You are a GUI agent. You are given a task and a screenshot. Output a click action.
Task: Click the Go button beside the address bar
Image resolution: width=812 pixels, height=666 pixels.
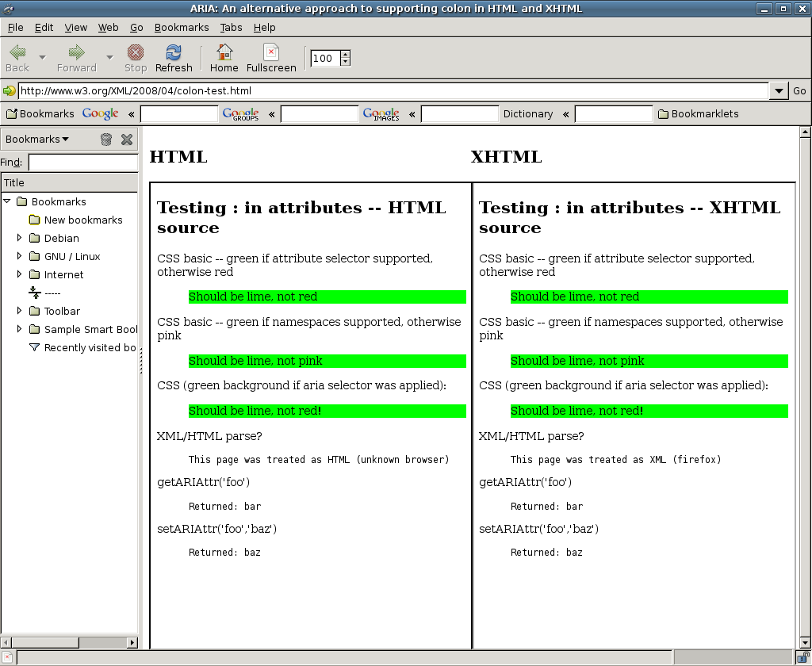point(799,91)
